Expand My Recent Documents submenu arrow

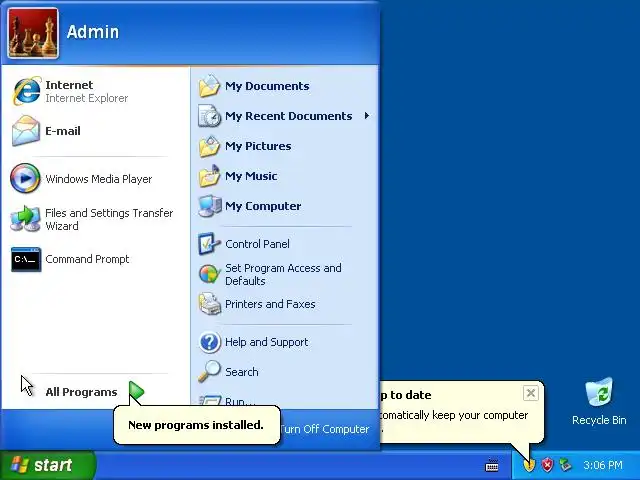pos(367,116)
